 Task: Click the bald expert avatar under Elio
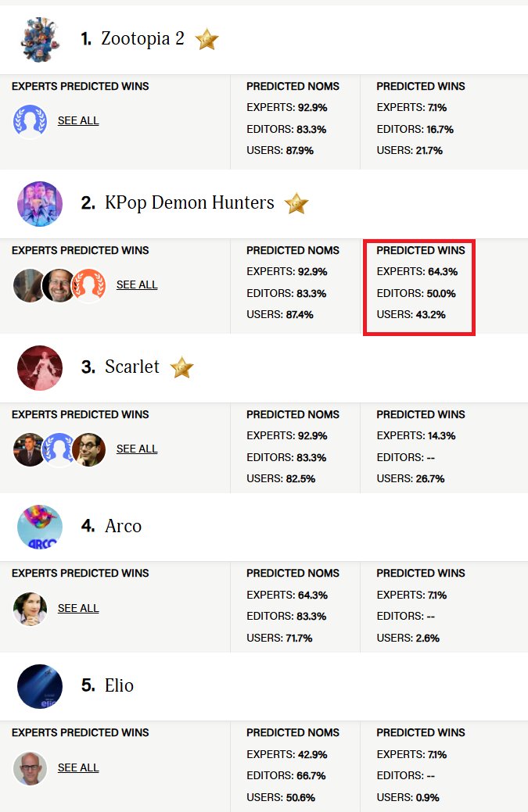pos(30,768)
